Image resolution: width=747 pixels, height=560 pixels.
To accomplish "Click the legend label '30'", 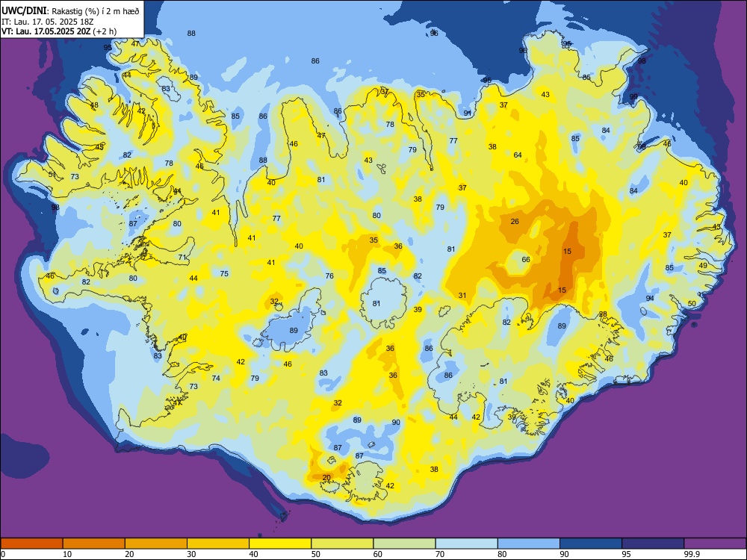I will tap(191, 554).
